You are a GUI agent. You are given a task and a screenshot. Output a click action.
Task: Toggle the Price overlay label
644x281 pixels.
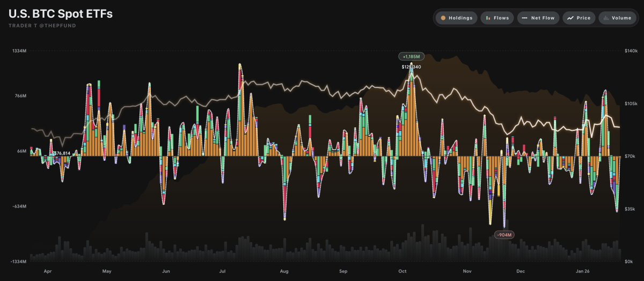point(583,18)
